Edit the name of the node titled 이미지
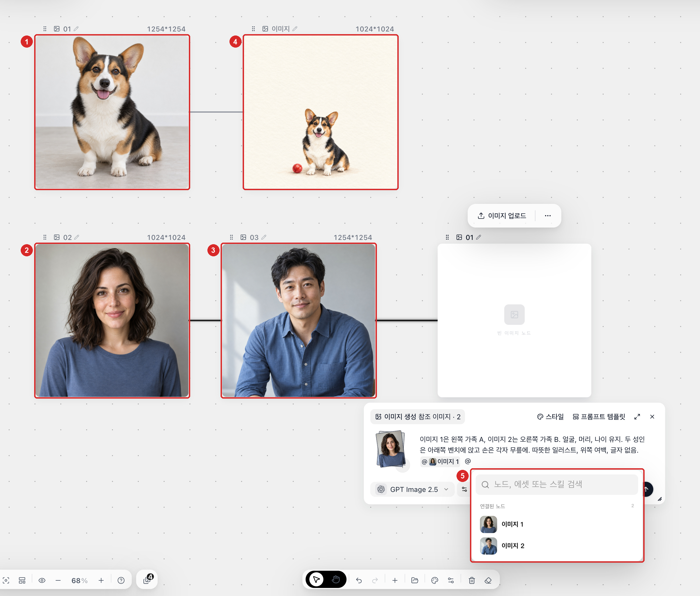Viewport: 700px width, 596px height. tap(295, 29)
